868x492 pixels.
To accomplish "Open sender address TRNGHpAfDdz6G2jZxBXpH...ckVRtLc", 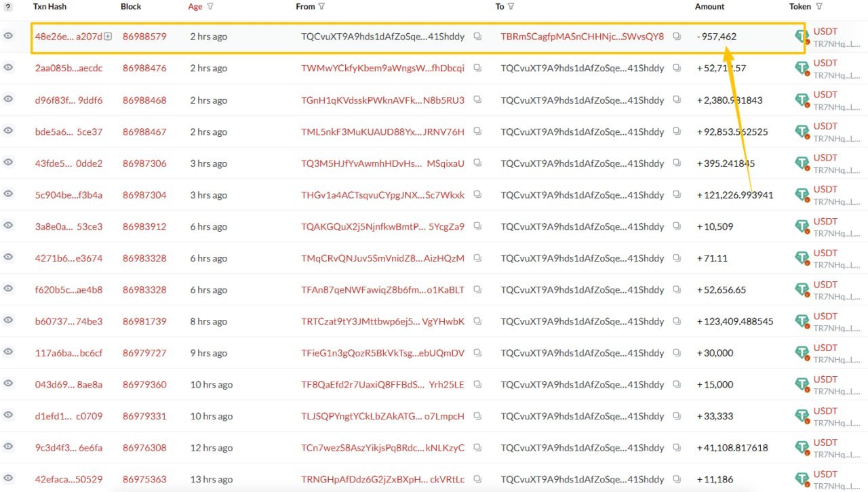I will tap(383, 479).
